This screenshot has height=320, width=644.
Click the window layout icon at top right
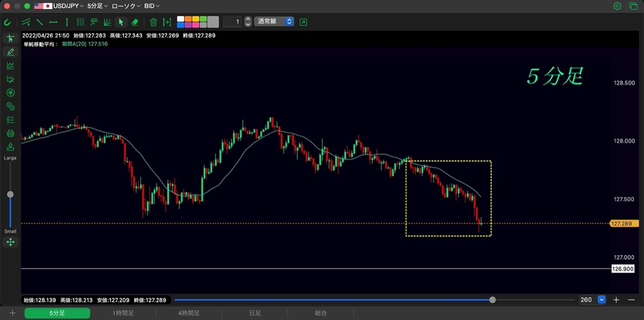click(x=632, y=6)
